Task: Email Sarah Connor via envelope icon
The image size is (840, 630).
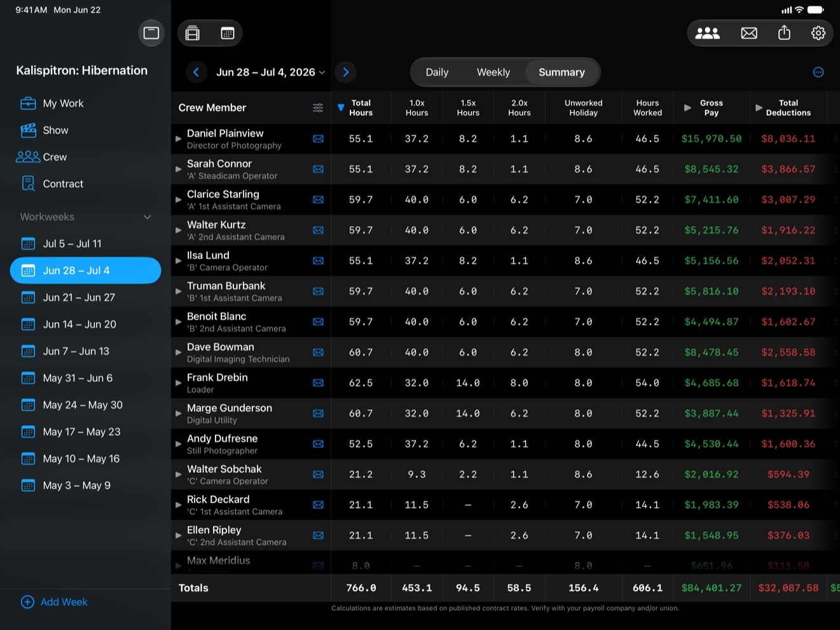Action: 318,169
